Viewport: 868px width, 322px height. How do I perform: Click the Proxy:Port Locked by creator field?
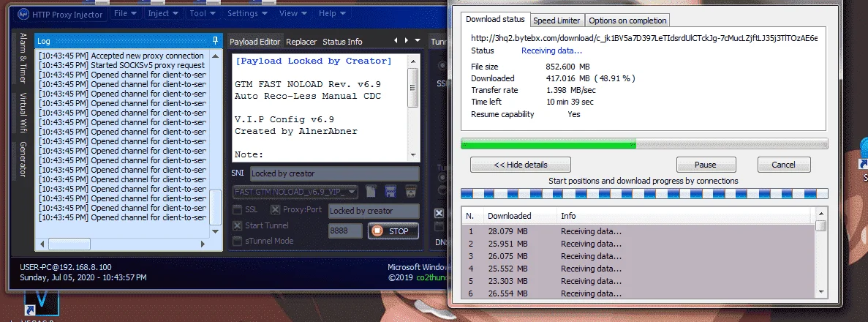374,211
